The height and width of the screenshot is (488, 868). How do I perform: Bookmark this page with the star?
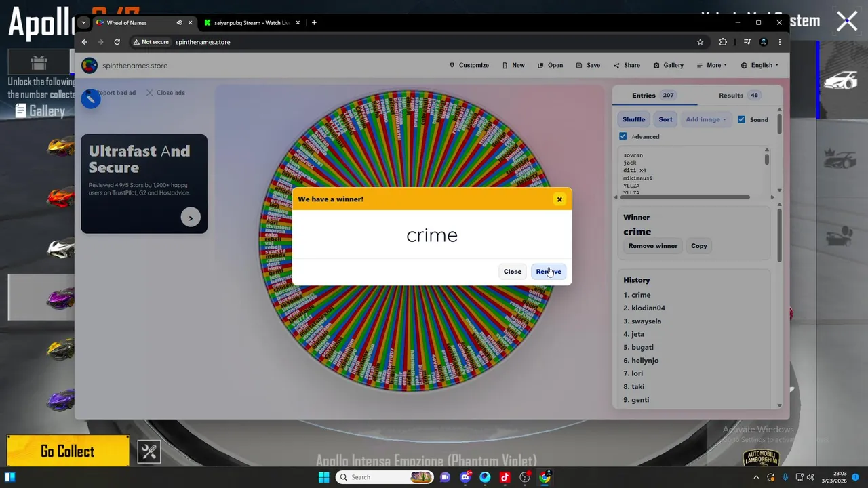[700, 42]
